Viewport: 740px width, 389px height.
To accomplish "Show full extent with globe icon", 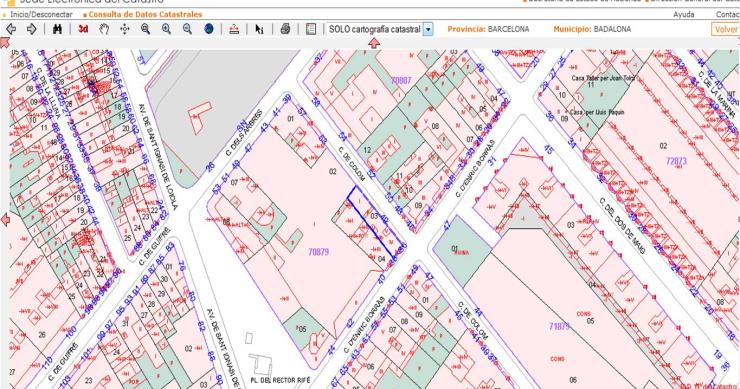I will [209, 29].
